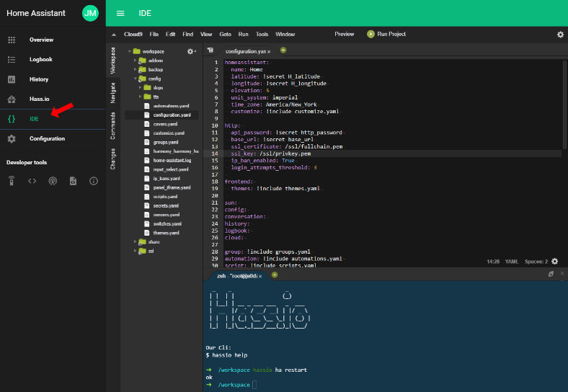Switch to the Changes side tab
Screen dimensions: 568x392
(x=112, y=159)
